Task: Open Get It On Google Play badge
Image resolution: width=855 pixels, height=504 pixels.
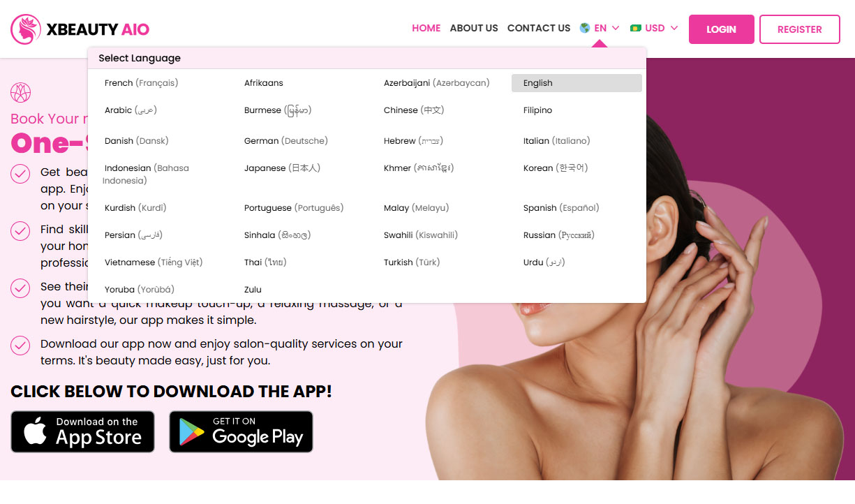Action: [x=241, y=431]
